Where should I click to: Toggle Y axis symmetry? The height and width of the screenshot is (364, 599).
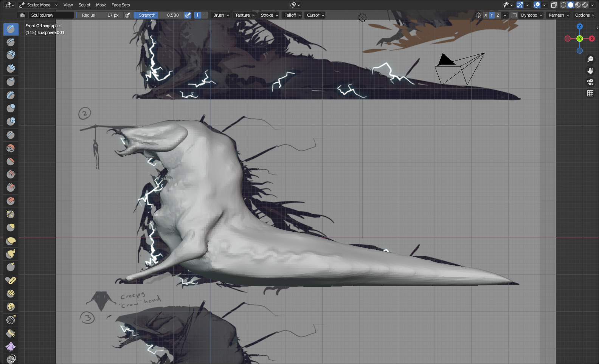pyautogui.click(x=492, y=15)
